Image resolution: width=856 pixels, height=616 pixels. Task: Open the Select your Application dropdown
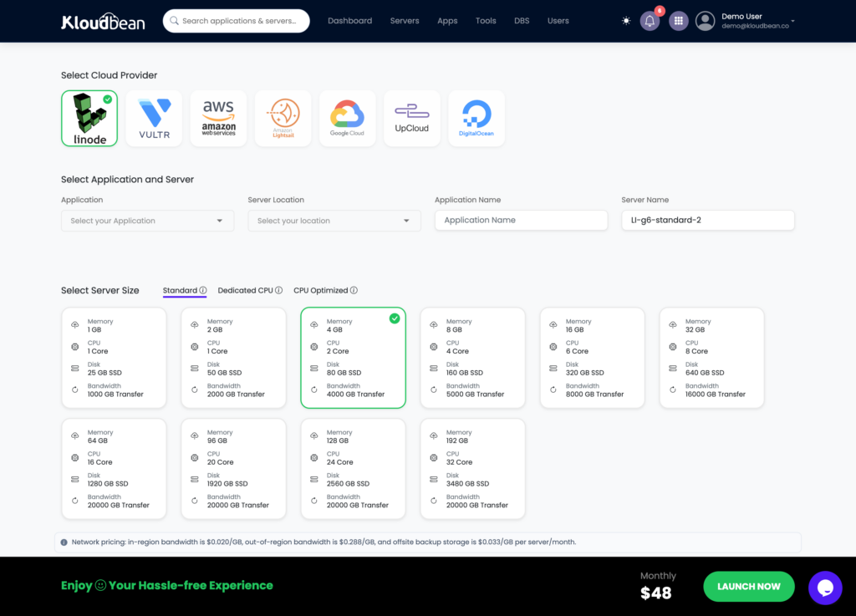pyautogui.click(x=147, y=221)
